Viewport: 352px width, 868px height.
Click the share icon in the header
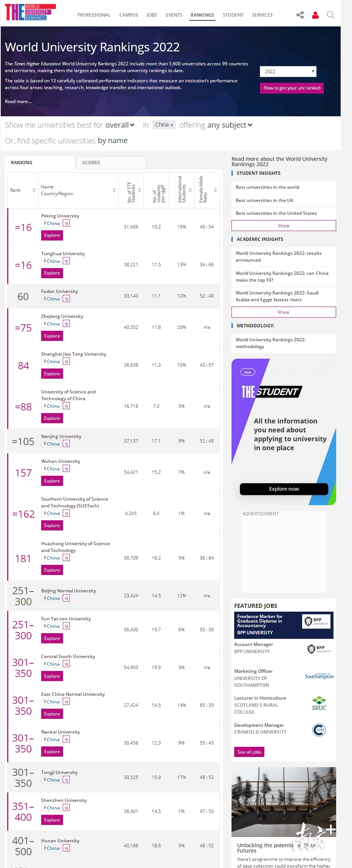pos(300,15)
